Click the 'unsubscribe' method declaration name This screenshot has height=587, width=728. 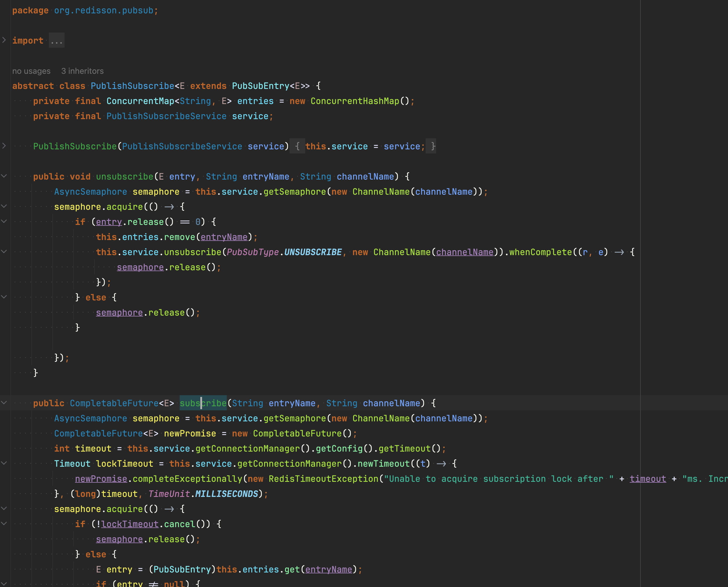[x=125, y=176]
